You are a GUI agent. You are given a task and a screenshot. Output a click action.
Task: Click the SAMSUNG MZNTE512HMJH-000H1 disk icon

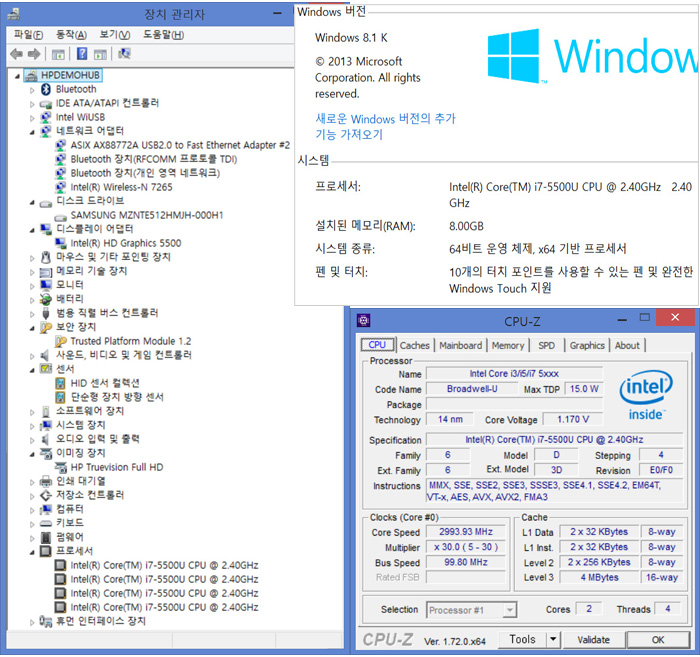pyautogui.click(x=60, y=217)
